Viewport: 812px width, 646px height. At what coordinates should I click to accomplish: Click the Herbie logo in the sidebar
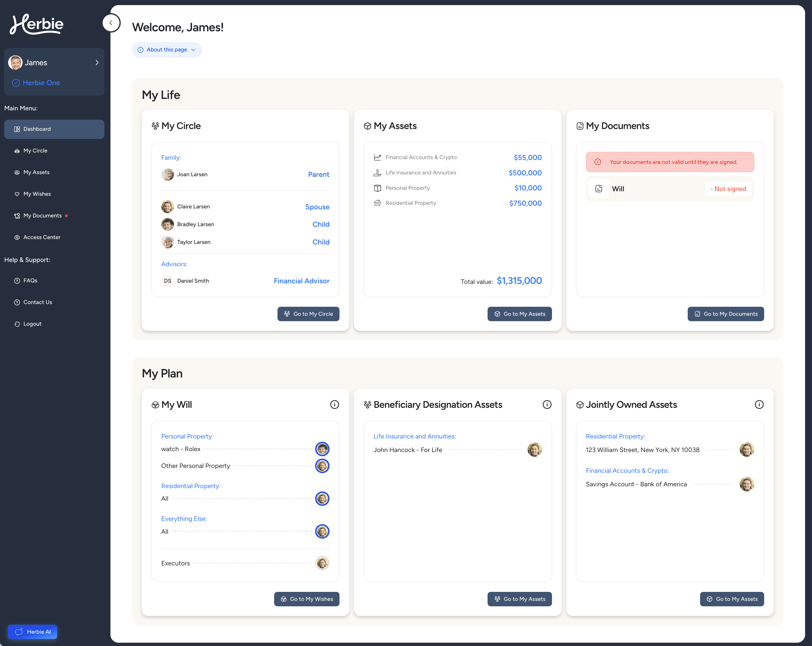(36, 24)
